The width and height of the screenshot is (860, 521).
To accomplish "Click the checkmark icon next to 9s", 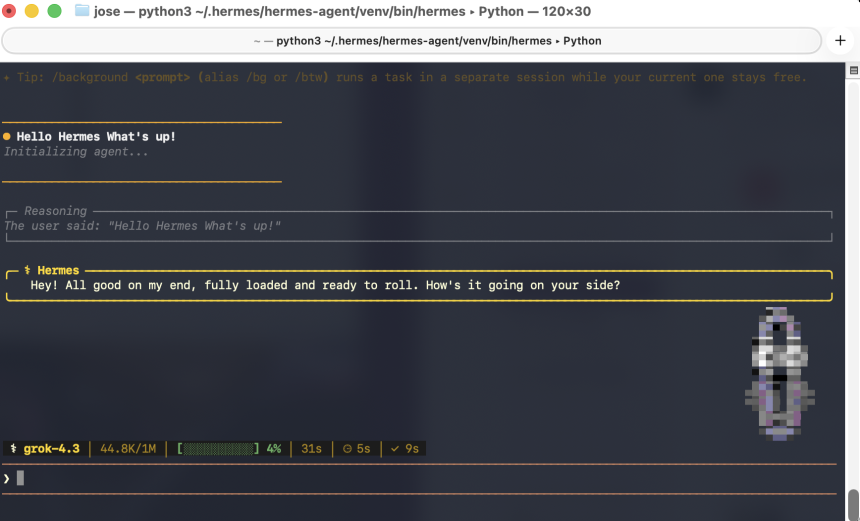I will click(394, 449).
